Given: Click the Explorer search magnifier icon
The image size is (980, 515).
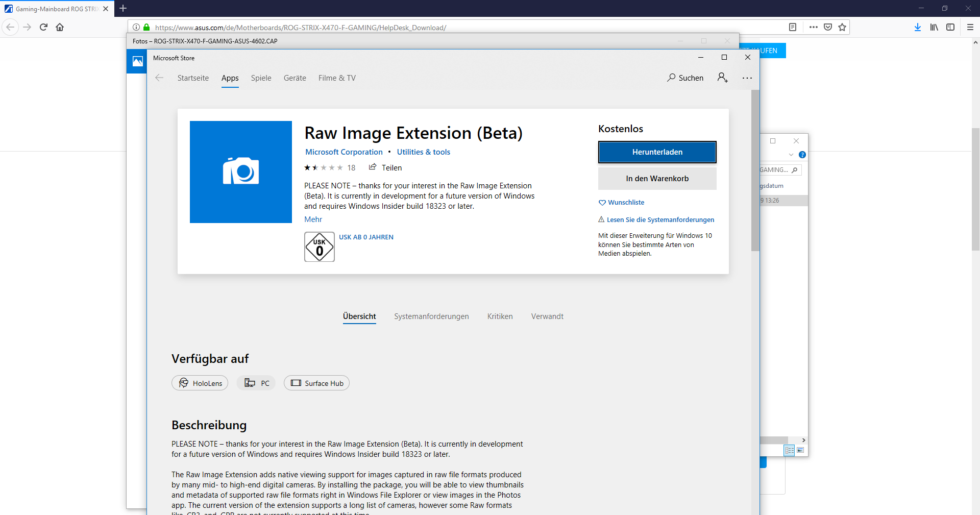Looking at the screenshot, I should 795,170.
